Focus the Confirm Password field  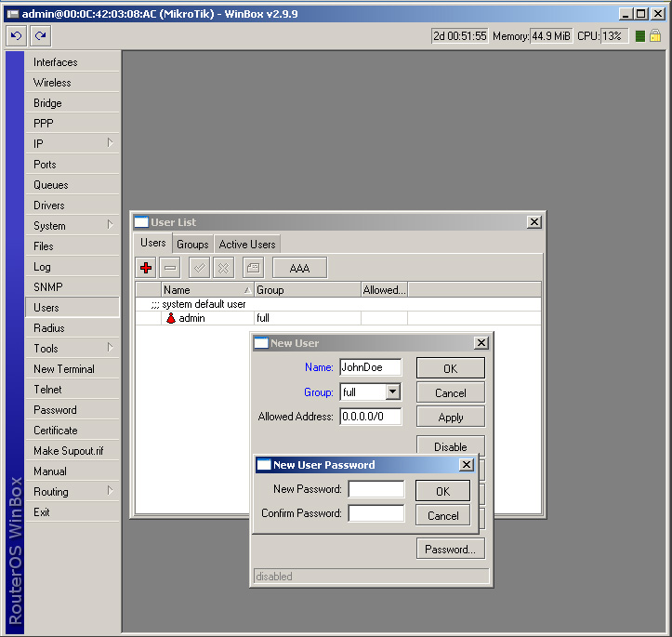point(376,513)
